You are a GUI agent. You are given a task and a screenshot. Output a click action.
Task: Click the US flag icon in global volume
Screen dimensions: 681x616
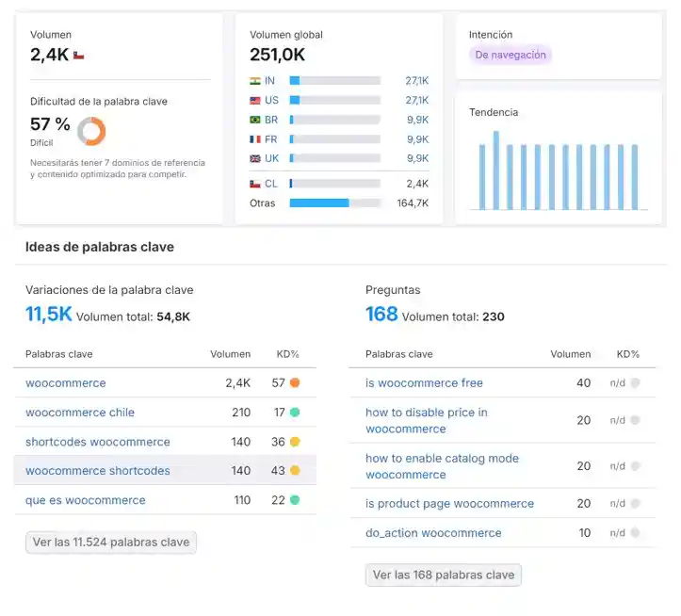(x=255, y=100)
